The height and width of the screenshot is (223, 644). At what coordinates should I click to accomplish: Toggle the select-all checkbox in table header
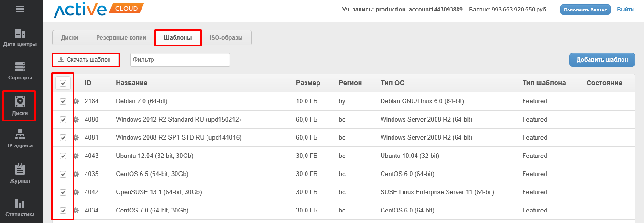pyautogui.click(x=63, y=83)
